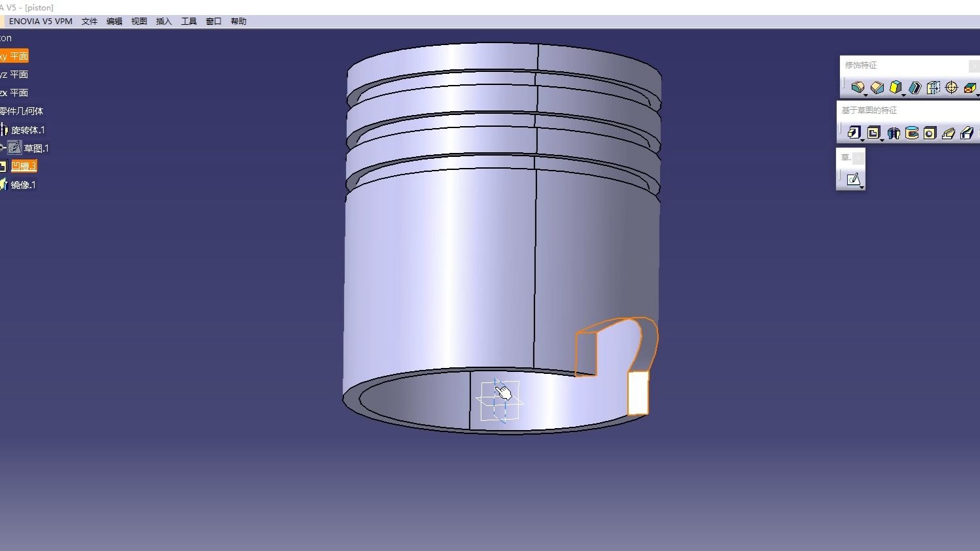Open the 视图 menu
The image size is (980, 551).
click(x=139, y=21)
